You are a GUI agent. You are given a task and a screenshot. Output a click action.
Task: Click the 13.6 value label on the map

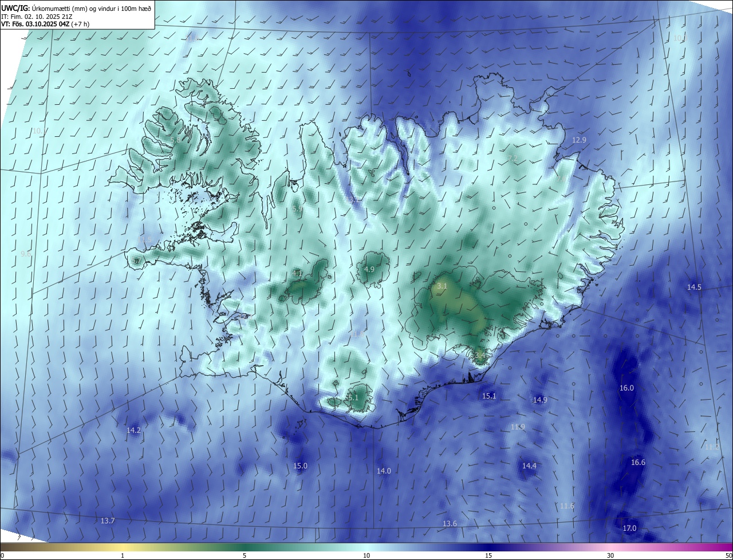[450, 523]
